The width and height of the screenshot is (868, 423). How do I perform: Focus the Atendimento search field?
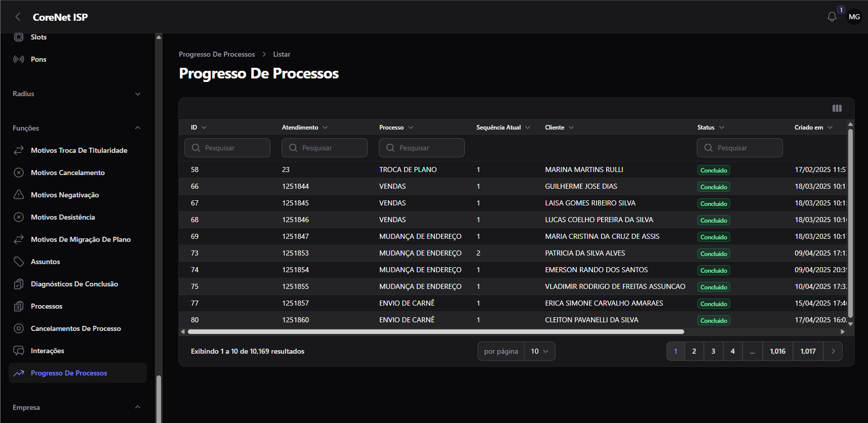[325, 148]
